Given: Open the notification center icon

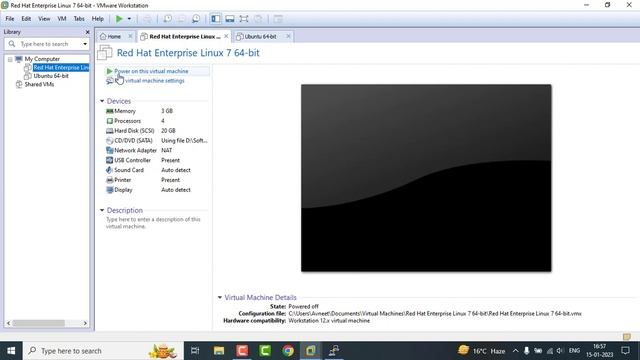Looking at the screenshot, I should [625, 351].
